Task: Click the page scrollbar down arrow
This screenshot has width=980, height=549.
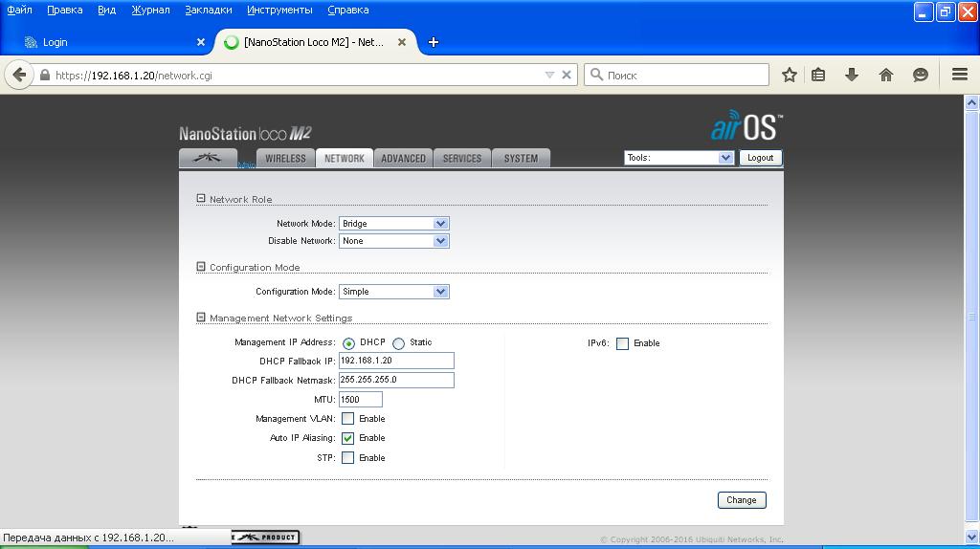Action: [972, 536]
